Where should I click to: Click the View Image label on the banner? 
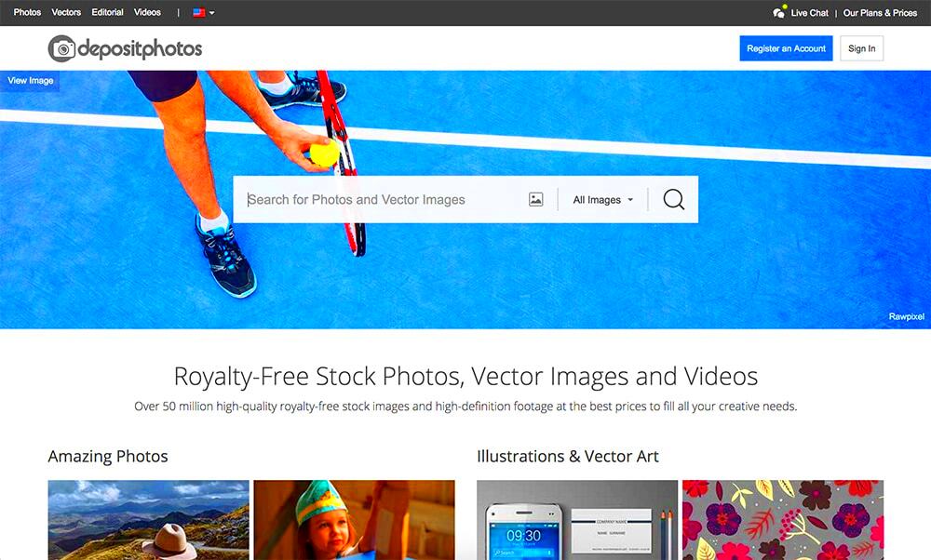click(x=30, y=80)
